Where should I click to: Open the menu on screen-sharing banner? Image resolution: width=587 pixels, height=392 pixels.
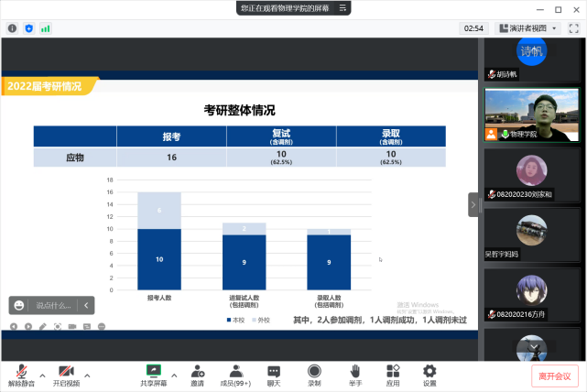(x=342, y=7)
